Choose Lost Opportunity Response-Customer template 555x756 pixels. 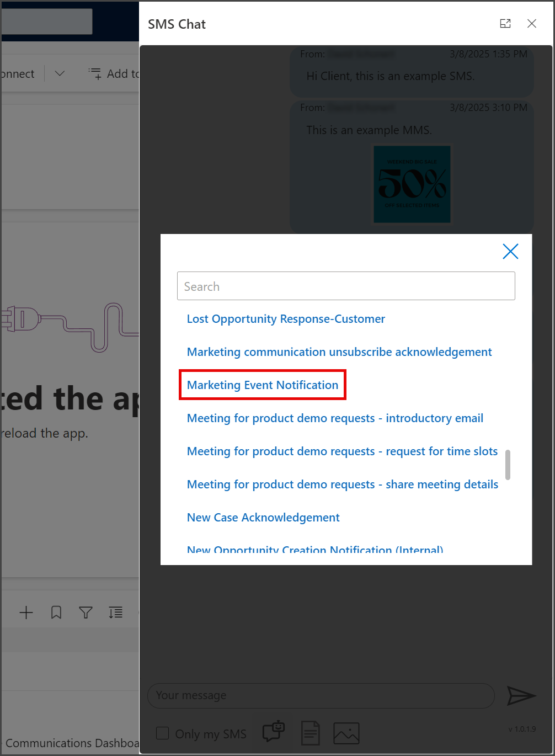(x=286, y=319)
